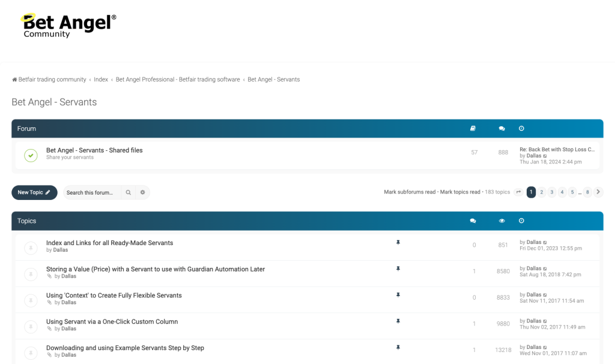Click the Bet Angel - Servants breadcrumb
This screenshot has width=615, height=364.
point(274,79)
